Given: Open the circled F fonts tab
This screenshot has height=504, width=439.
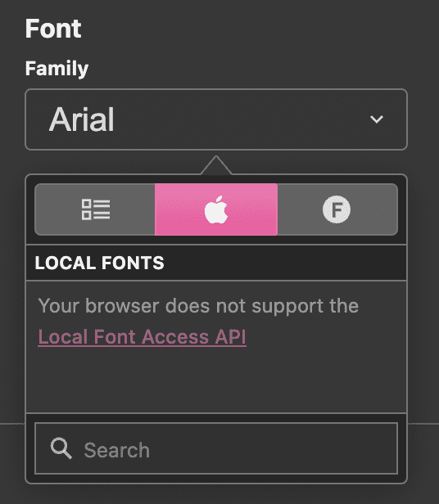Looking at the screenshot, I should tap(337, 209).
